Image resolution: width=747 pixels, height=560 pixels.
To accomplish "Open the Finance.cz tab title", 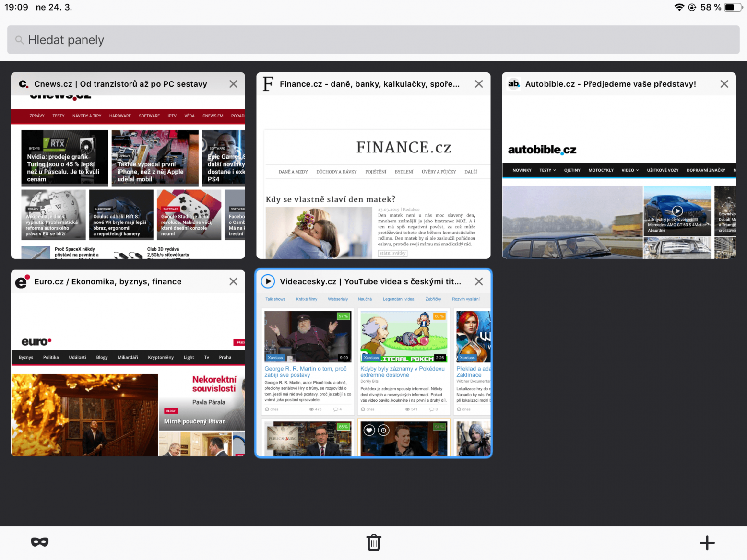I will (369, 84).
